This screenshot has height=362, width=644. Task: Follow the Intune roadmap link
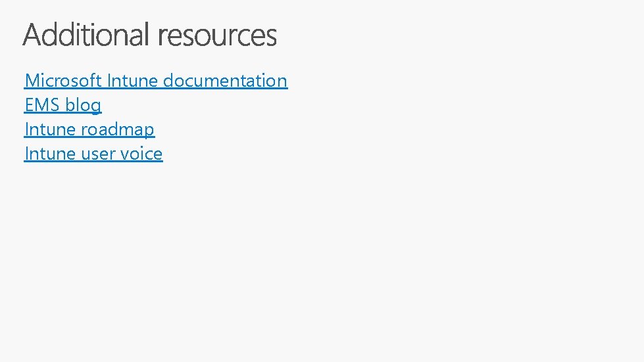click(x=89, y=129)
